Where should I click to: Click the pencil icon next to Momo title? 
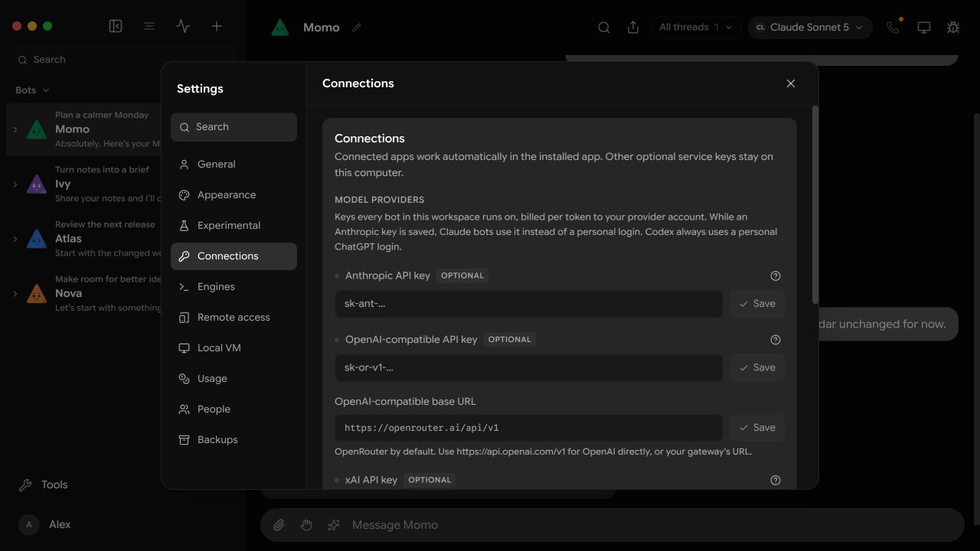pos(356,28)
